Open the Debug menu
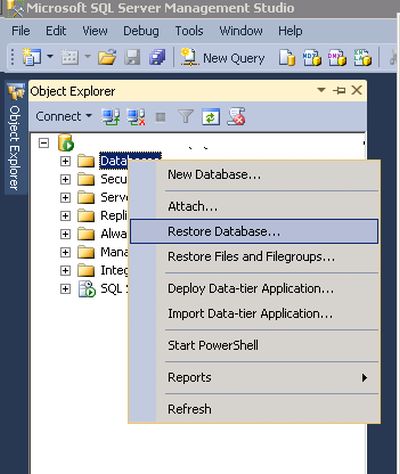The width and height of the screenshot is (400, 474). click(141, 31)
